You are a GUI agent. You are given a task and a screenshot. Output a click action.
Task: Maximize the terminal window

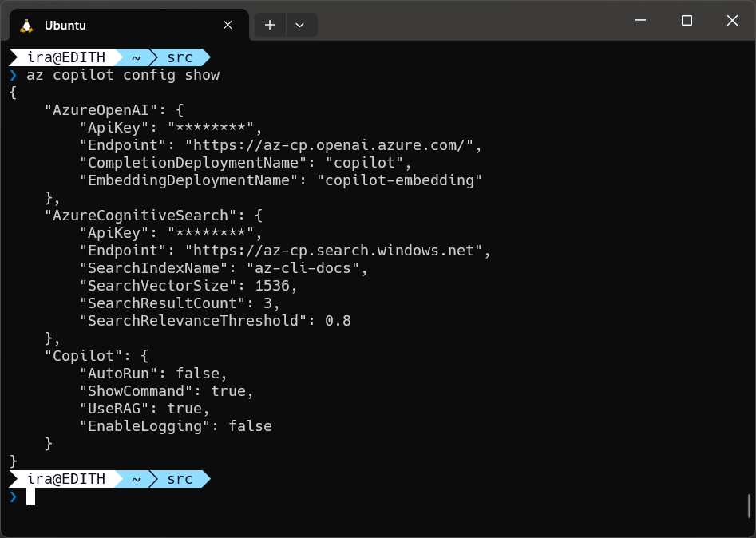pos(687,20)
